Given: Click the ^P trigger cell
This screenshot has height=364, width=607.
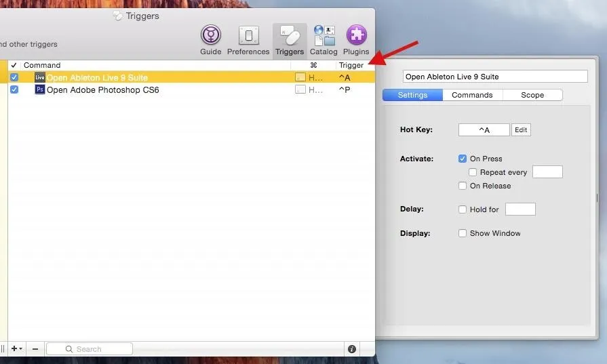Looking at the screenshot, I should coord(345,89).
